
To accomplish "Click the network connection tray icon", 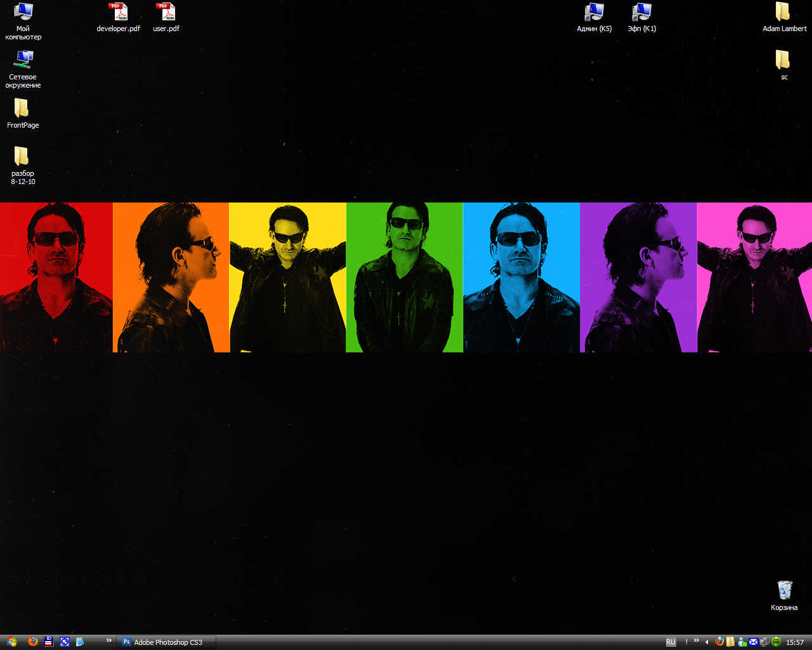I will 764,642.
